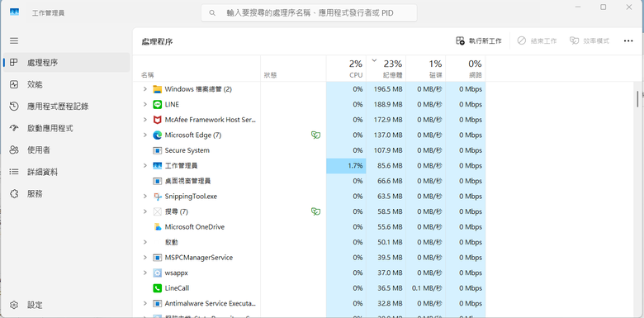This screenshot has width=644, height=318.
Task: Sort by the 磁碟 disk column header
Action: coord(425,69)
